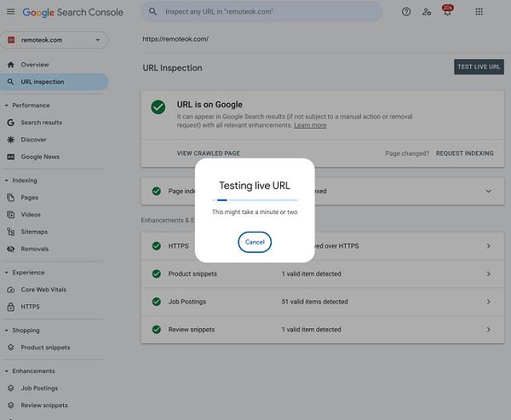
Task: Open Review snippets row arrow
Action: pos(488,330)
